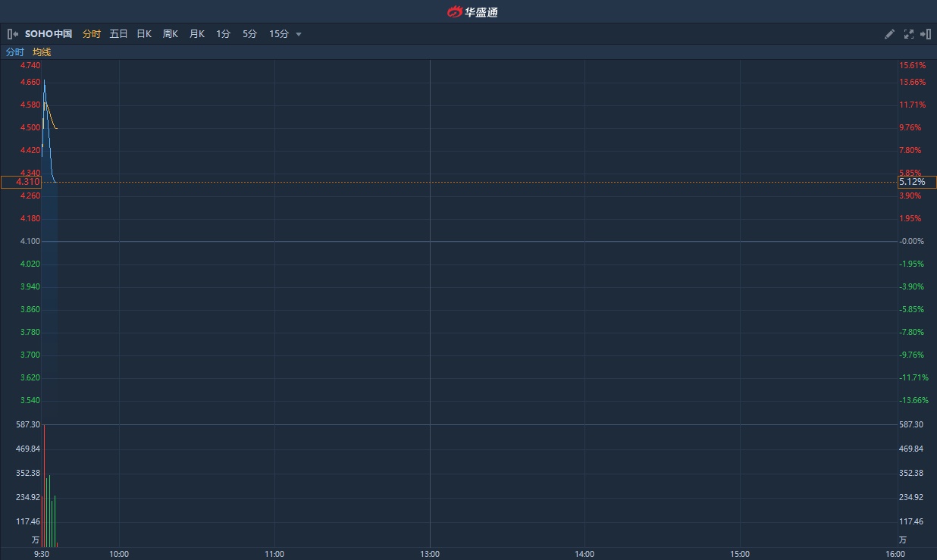Click the 3.780 green price label
The width and height of the screenshot is (937, 560).
(x=30, y=332)
